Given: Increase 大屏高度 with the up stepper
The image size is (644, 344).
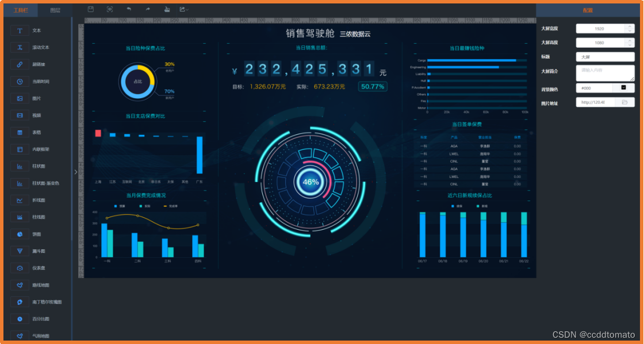Looking at the screenshot, I should [630, 41].
